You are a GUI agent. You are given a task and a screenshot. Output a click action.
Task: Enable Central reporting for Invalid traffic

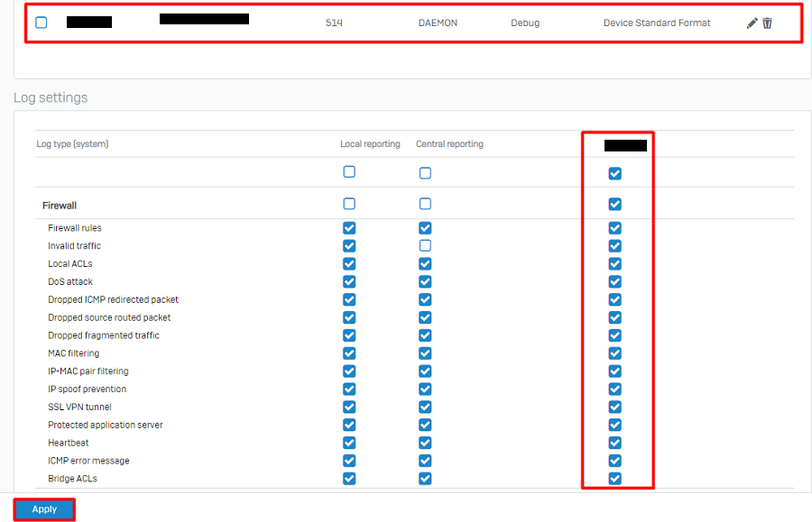tap(425, 246)
